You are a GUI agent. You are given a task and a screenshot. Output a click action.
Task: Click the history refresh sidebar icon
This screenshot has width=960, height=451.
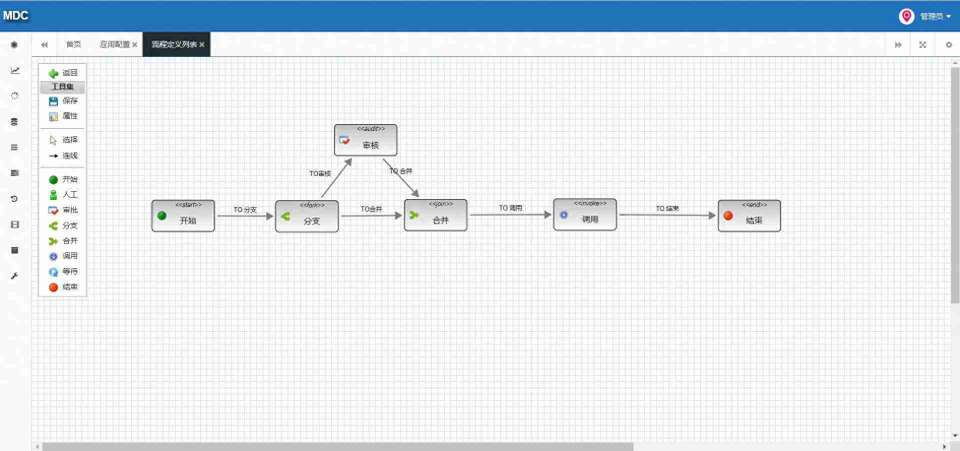[15, 199]
